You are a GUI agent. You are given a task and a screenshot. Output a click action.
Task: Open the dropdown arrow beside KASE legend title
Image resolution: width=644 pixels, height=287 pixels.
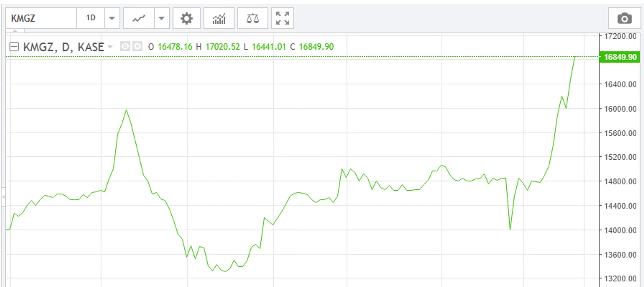pyautogui.click(x=110, y=47)
